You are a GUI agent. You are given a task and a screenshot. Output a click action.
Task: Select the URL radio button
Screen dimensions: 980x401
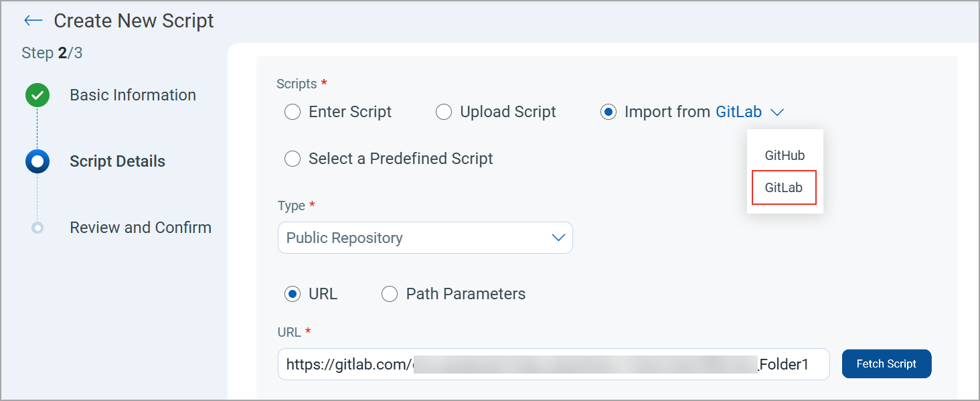(x=293, y=294)
